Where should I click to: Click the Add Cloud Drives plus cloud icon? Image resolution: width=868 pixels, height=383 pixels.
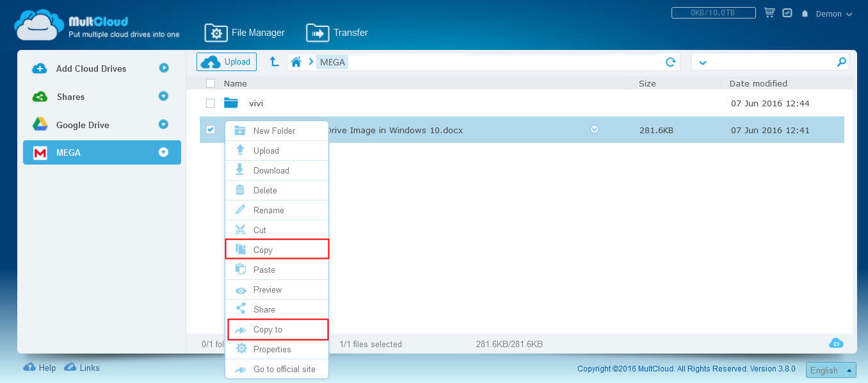(x=40, y=69)
